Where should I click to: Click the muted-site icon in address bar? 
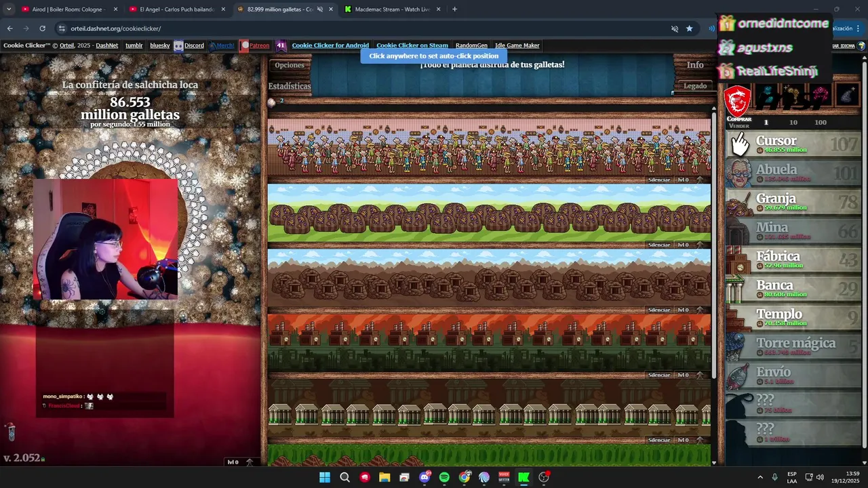click(x=674, y=28)
